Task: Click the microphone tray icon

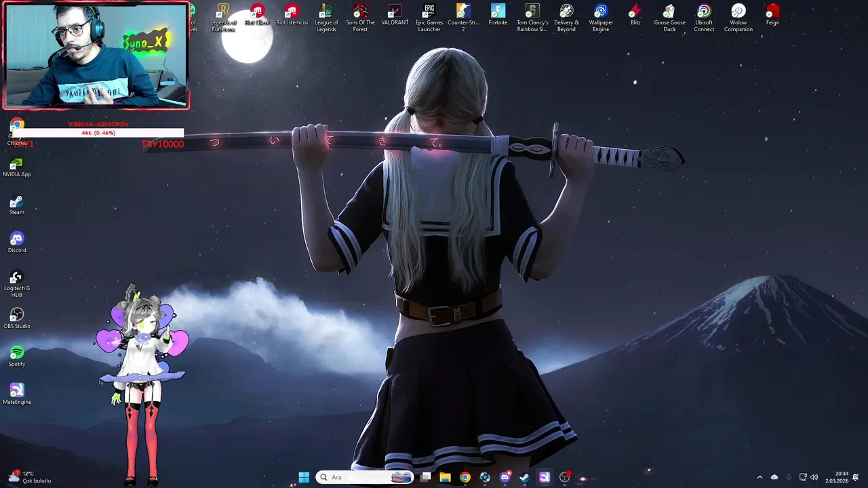Action: click(x=789, y=477)
